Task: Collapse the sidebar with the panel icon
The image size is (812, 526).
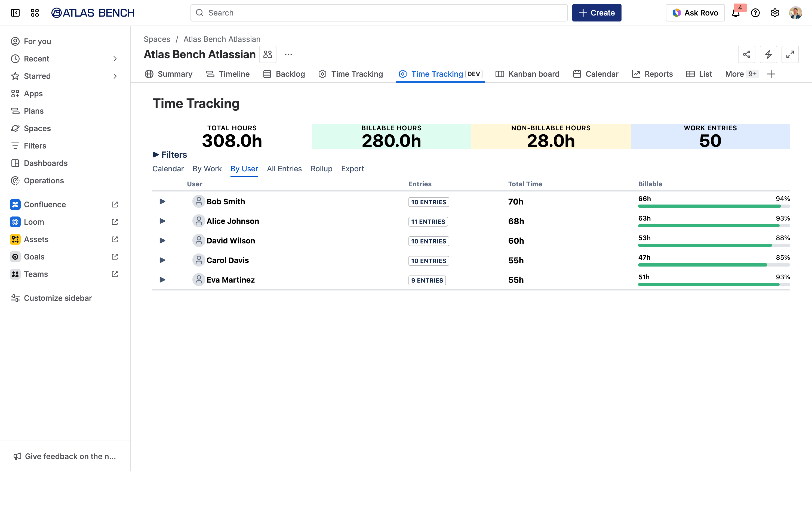Action: (15, 13)
